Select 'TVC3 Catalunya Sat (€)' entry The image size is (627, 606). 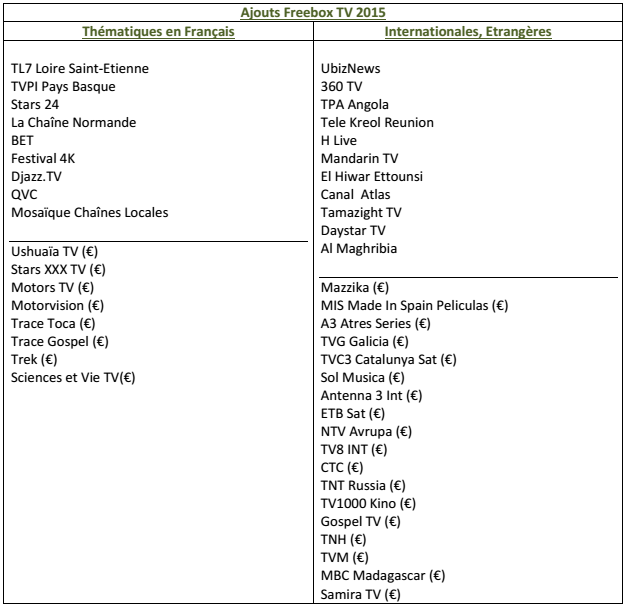[x=389, y=360]
